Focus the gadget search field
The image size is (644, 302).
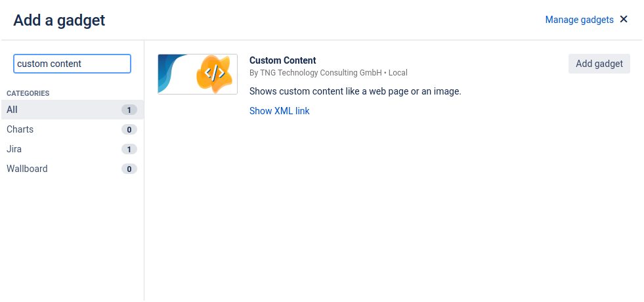pyautogui.click(x=72, y=64)
